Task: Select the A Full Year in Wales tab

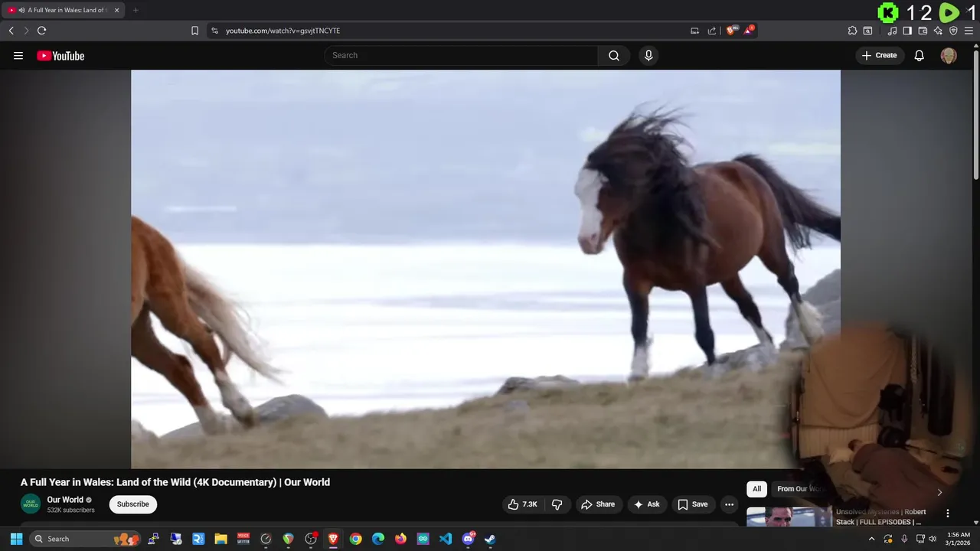Action: [x=64, y=10]
